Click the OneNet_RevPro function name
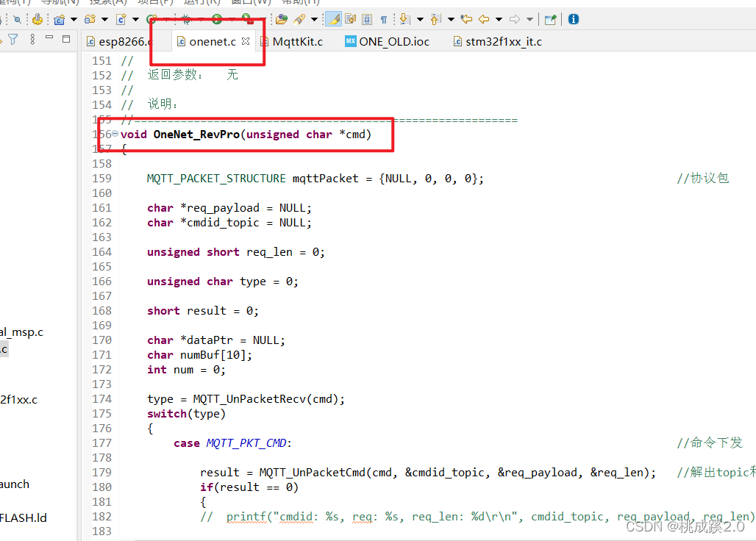This screenshot has width=756, height=541. point(196,135)
